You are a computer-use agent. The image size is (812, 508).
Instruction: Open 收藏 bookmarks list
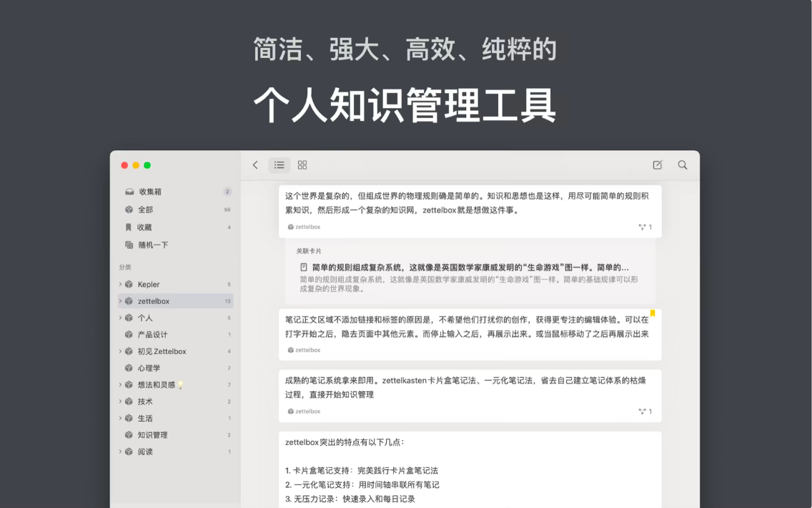tap(144, 228)
